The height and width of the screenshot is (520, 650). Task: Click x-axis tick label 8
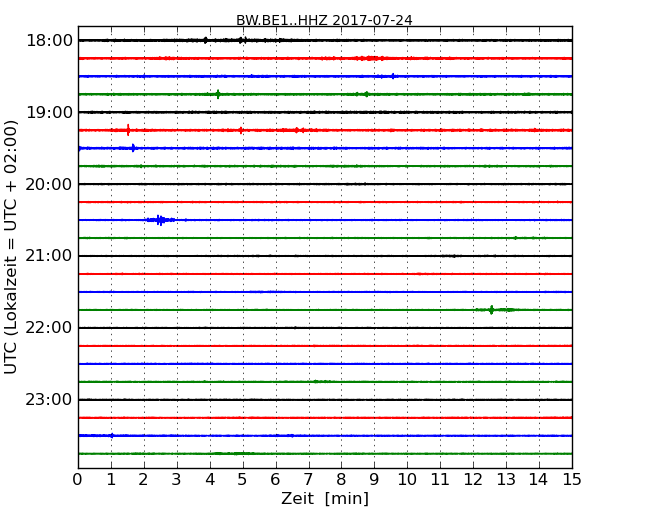pyautogui.click(x=341, y=480)
